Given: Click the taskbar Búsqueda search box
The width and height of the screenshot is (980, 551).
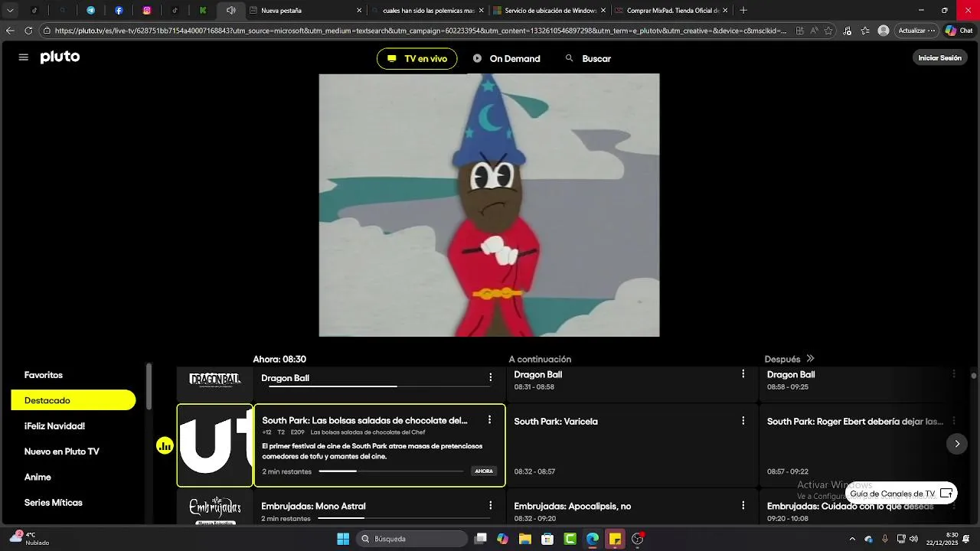Looking at the screenshot, I should click(x=412, y=539).
